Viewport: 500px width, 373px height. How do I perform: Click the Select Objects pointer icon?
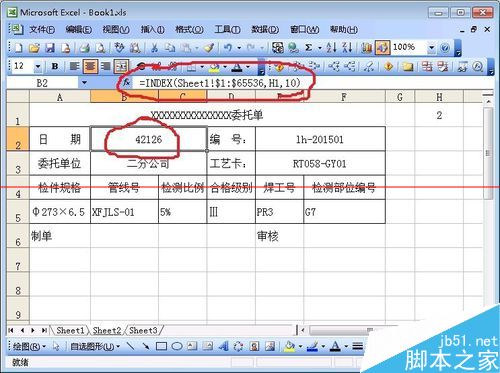(x=56, y=347)
